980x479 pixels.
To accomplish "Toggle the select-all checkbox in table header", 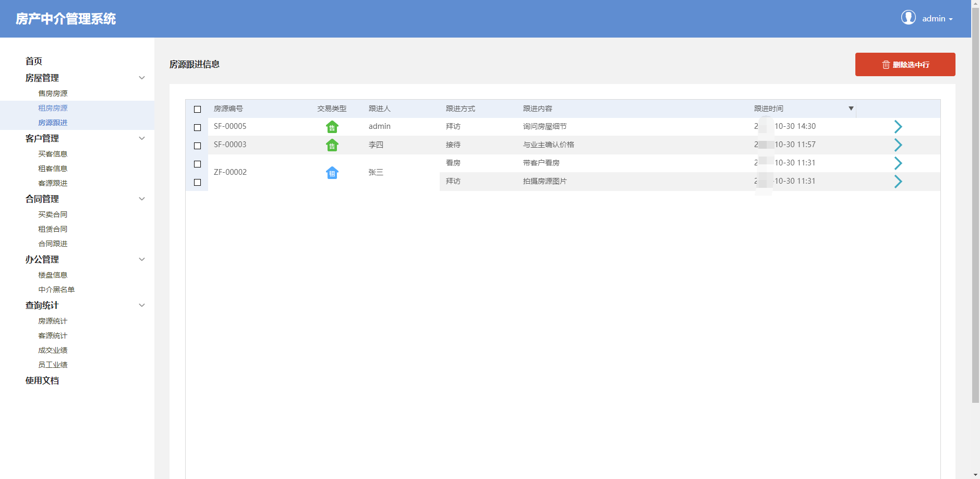I will (197, 109).
